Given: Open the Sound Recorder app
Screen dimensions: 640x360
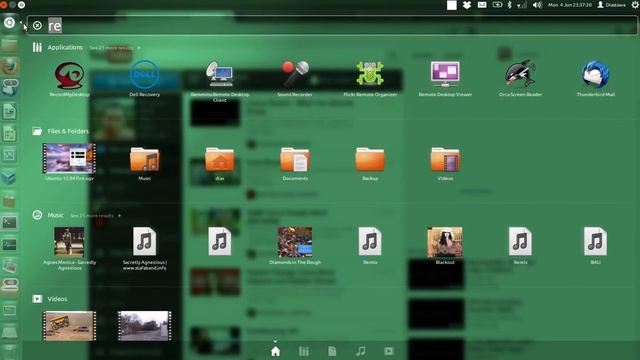Looking at the screenshot, I should pos(295,79).
